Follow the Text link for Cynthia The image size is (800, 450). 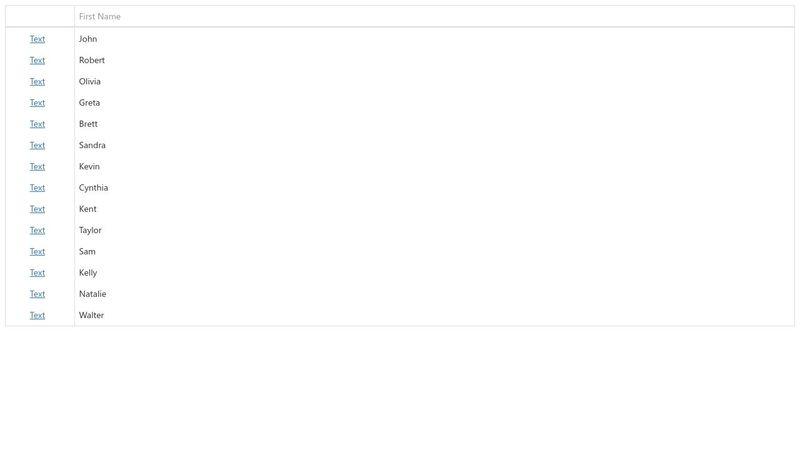[x=37, y=188]
